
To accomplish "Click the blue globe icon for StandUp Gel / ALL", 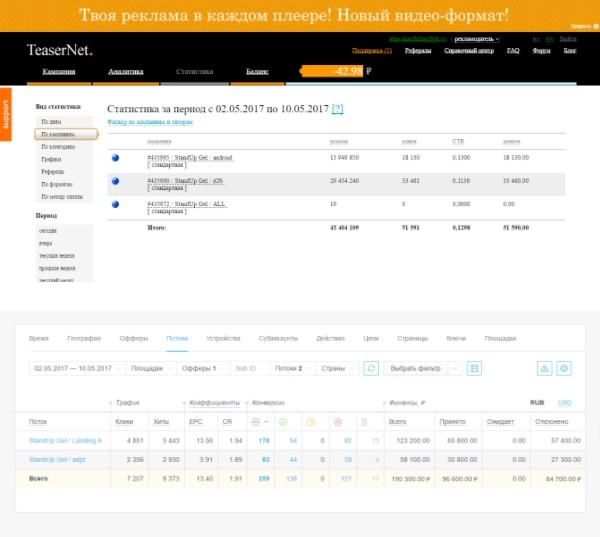I will (115, 204).
